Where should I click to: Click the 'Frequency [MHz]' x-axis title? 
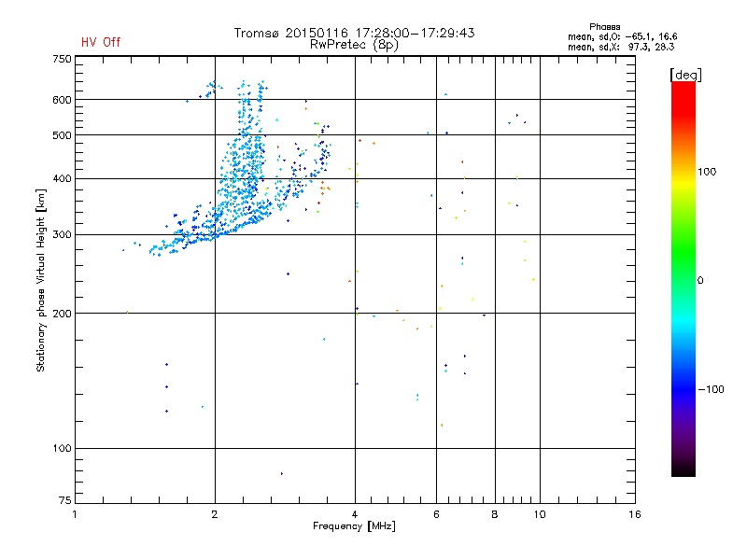pos(354,526)
